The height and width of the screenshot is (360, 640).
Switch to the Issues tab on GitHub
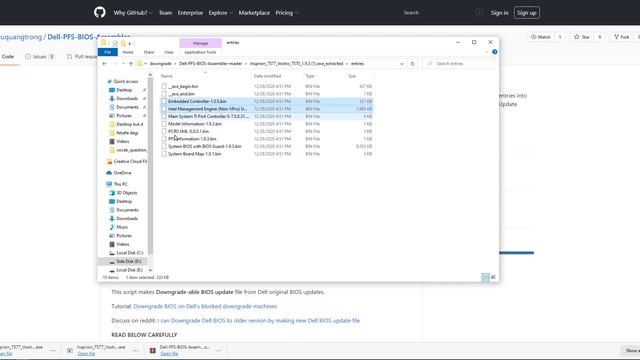[x=40, y=56]
